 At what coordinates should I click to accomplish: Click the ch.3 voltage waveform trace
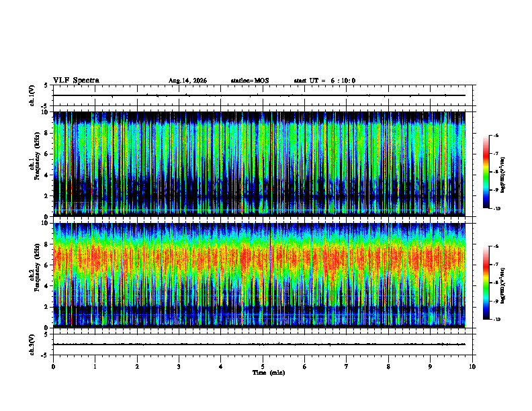click(259, 345)
